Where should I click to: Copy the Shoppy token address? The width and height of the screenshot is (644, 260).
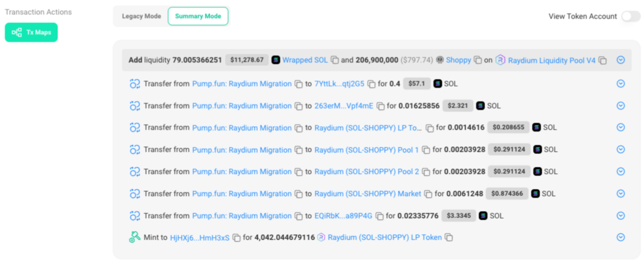(478, 60)
